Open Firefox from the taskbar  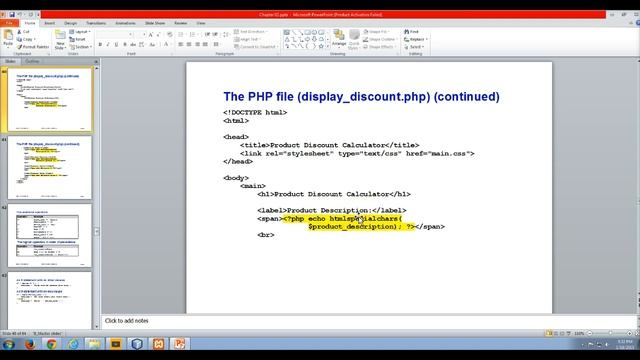click(30, 344)
